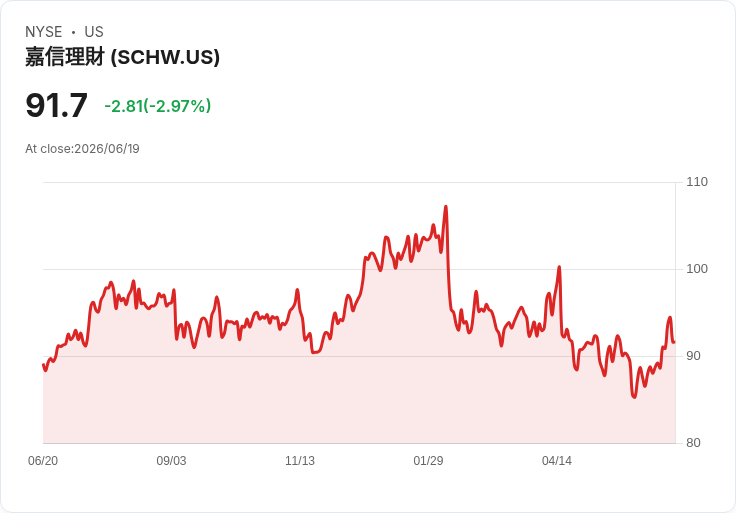Click the 80 price axis label

pyautogui.click(x=693, y=443)
